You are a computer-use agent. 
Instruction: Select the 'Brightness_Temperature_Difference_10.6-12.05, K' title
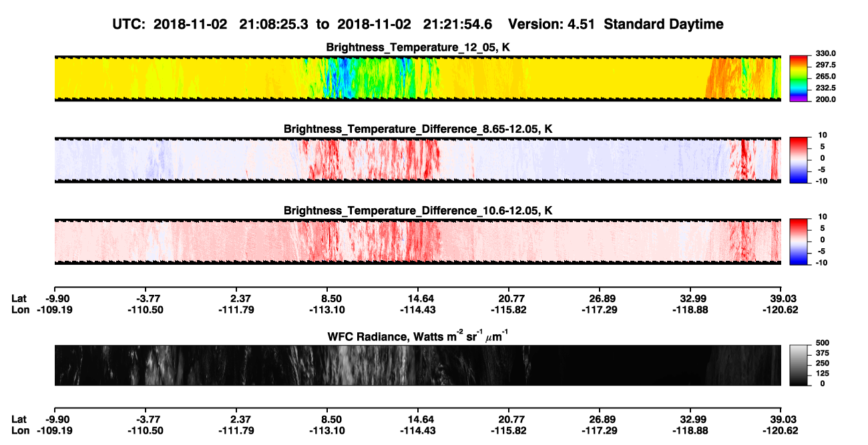point(418,211)
